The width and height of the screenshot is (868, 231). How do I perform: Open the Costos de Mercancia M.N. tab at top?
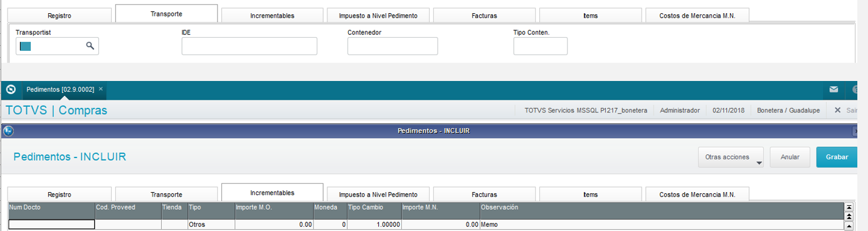click(697, 16)
